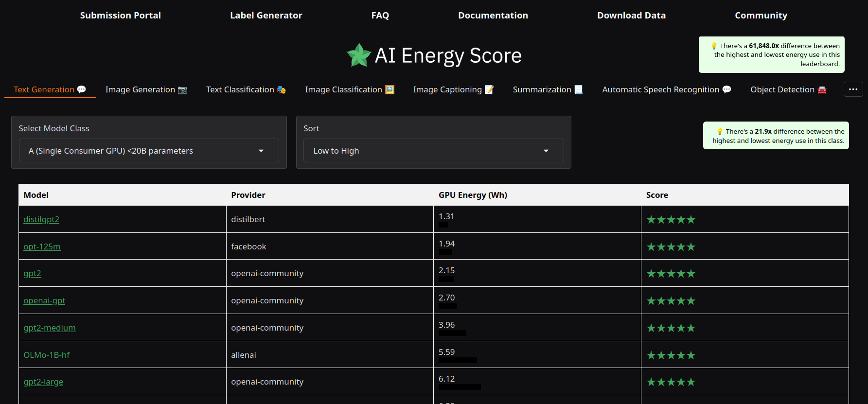
Task: Select the Summarization tab
Action: point(548,89)
